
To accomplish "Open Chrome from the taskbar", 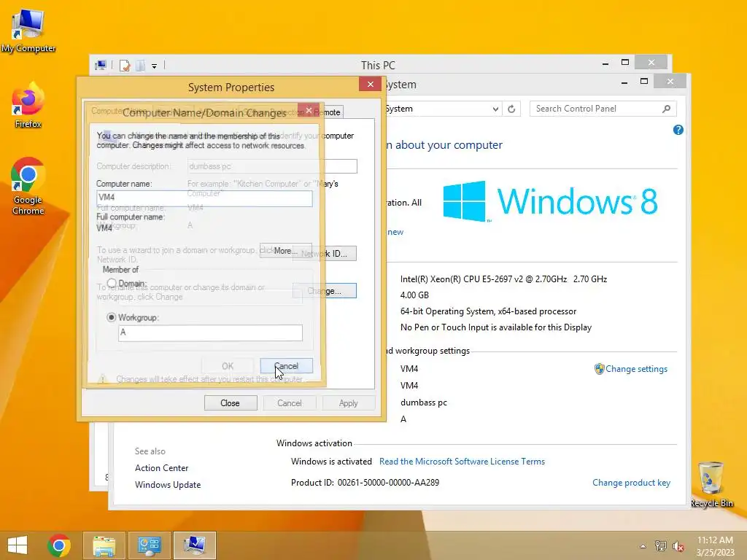I will coord(59,545).
